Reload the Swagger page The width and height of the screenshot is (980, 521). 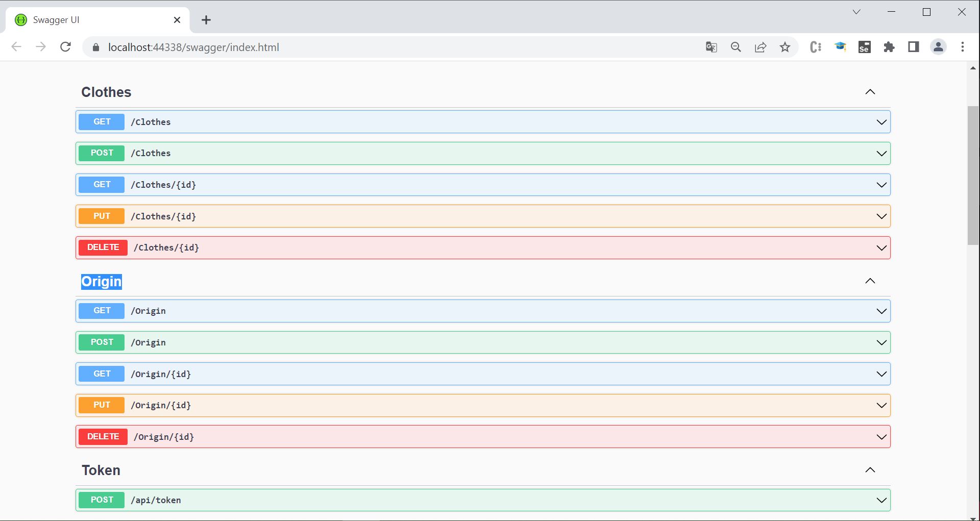65,47
